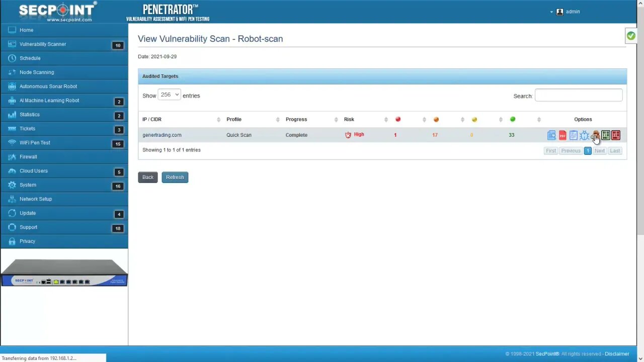Screen dimensions: 644x362
Task: Focus the Search input field
Action: click(579, 96)
